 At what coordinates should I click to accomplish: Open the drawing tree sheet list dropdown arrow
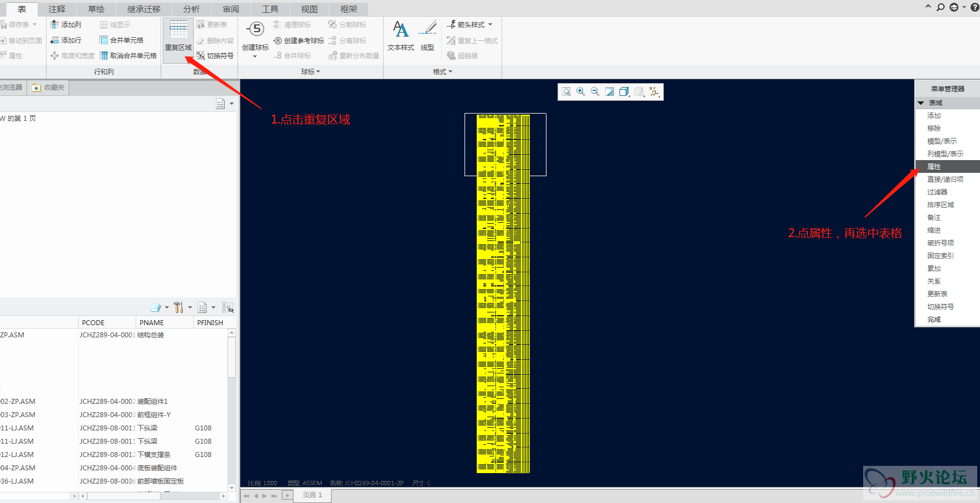(231, 104)
